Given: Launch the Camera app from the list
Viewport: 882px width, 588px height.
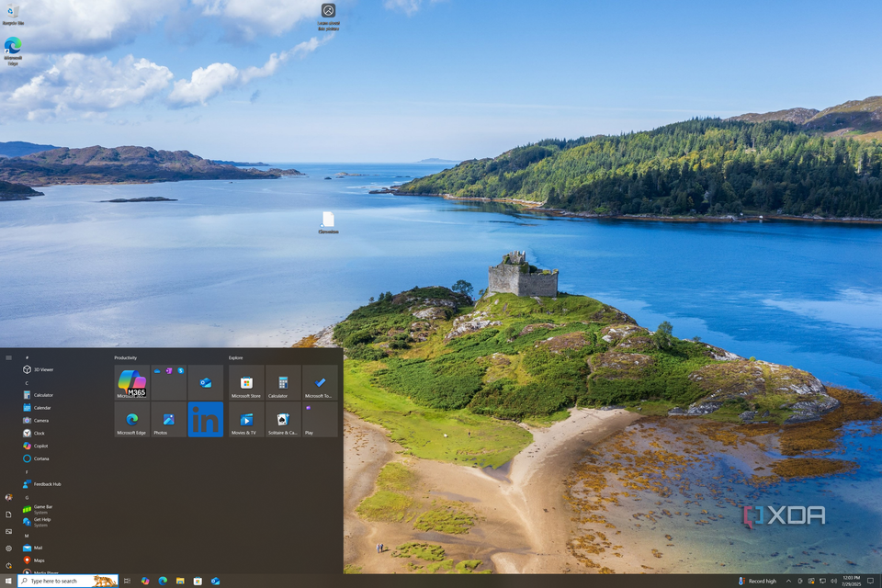Looking at the screenshot, I should [x=36, y=420].
